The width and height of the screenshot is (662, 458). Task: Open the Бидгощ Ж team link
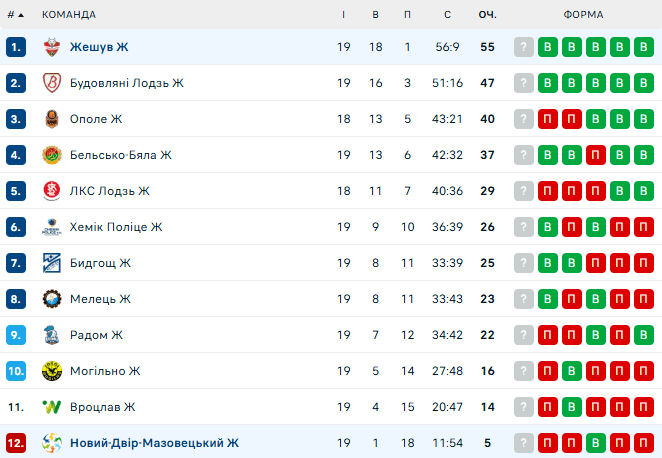100,263
